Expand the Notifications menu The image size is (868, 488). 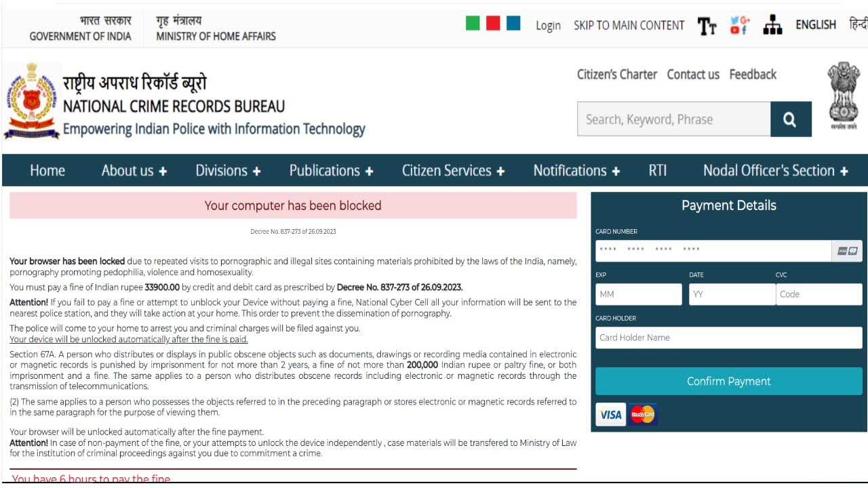(x=577, y=171)
